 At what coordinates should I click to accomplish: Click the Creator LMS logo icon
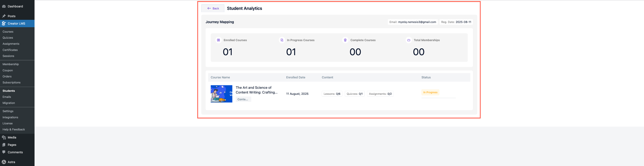pos(4,24)
